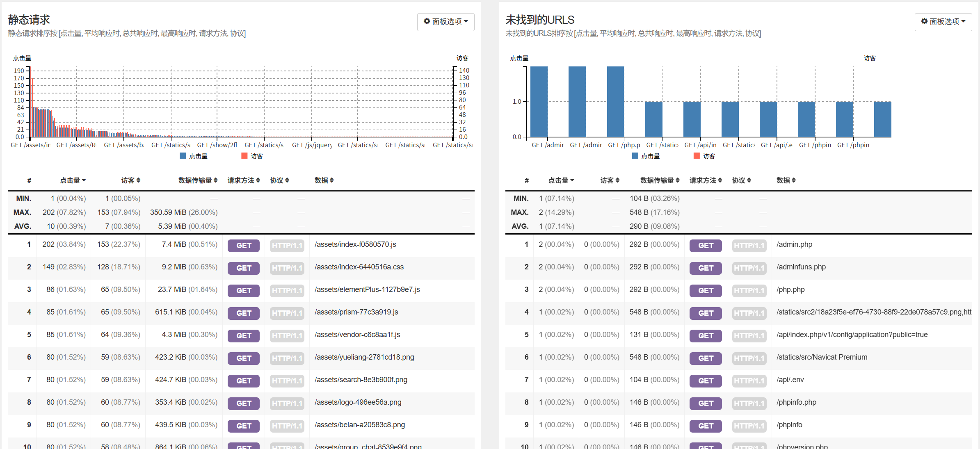Click first bar GET /admin in not-found chart
The width and height of the screenshot is (980, 449).
click(x=539, y=102)
